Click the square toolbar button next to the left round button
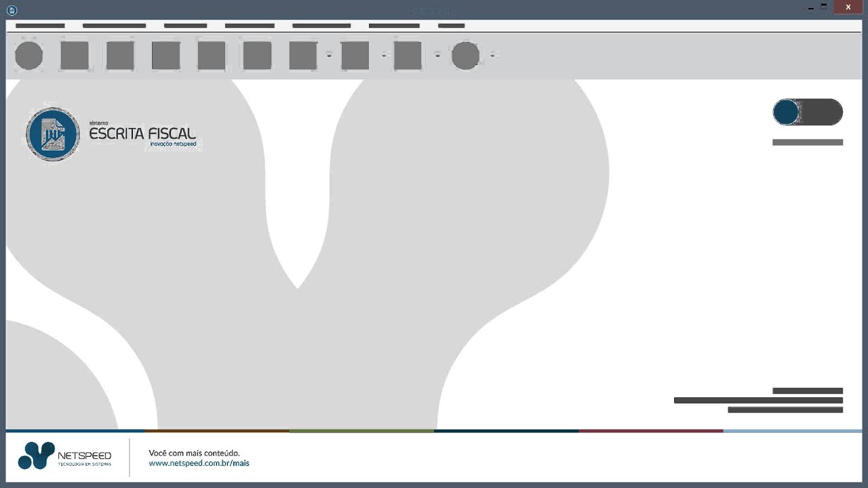 coord(75,56)
